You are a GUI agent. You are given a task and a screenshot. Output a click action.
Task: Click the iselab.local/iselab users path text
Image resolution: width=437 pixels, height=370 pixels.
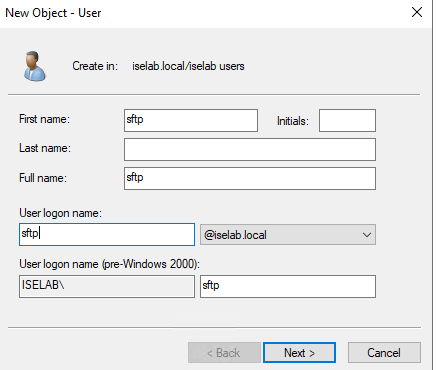tap(188, 66)
